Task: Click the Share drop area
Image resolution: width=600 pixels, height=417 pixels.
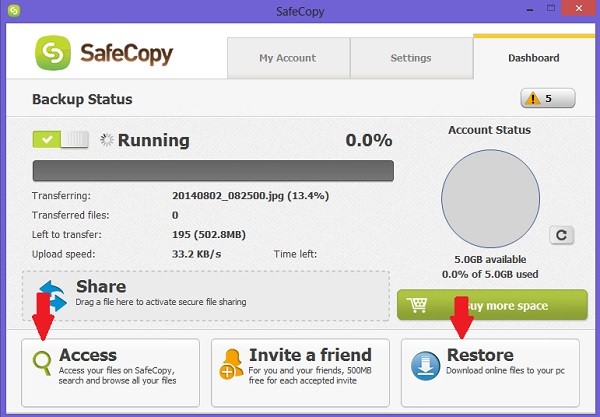Action: coord(206,296)
